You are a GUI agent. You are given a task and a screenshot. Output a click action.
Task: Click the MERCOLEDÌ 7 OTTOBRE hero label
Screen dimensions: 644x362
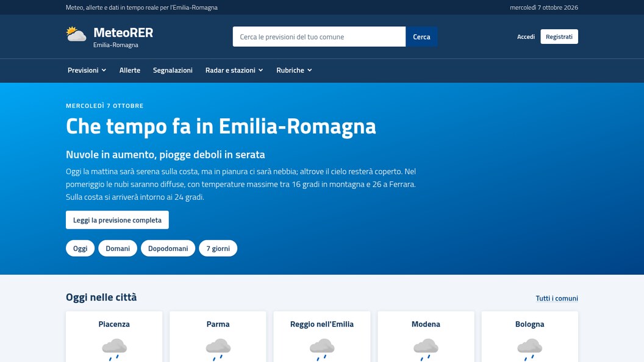tap(105, 106)
